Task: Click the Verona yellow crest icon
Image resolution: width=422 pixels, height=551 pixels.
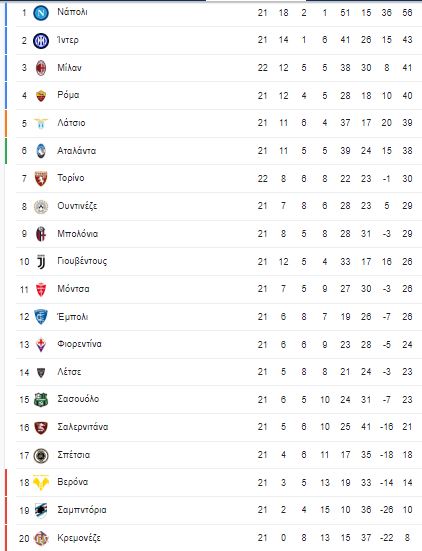Action: [x=41, y=482]
